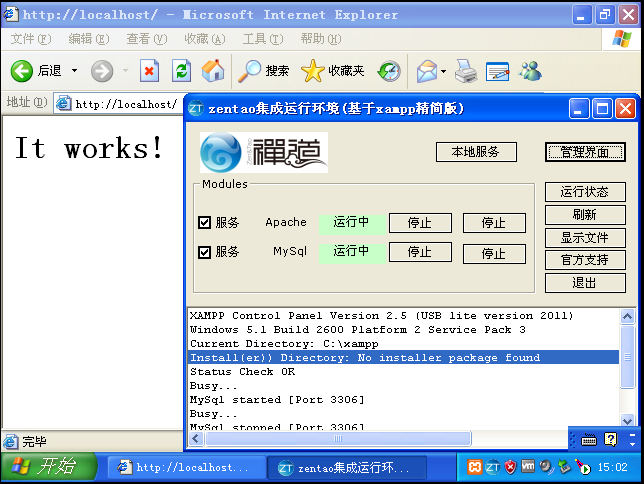Click log scrollbar up arrow

coord(627,316)
